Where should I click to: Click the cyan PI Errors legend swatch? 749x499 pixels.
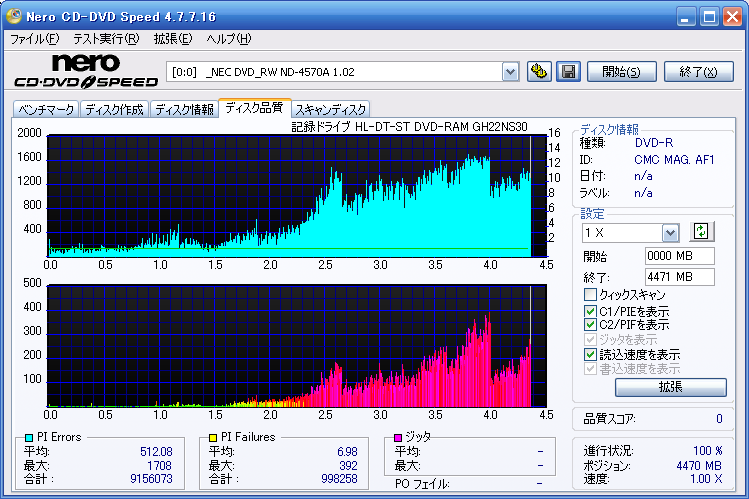[29, 437]
